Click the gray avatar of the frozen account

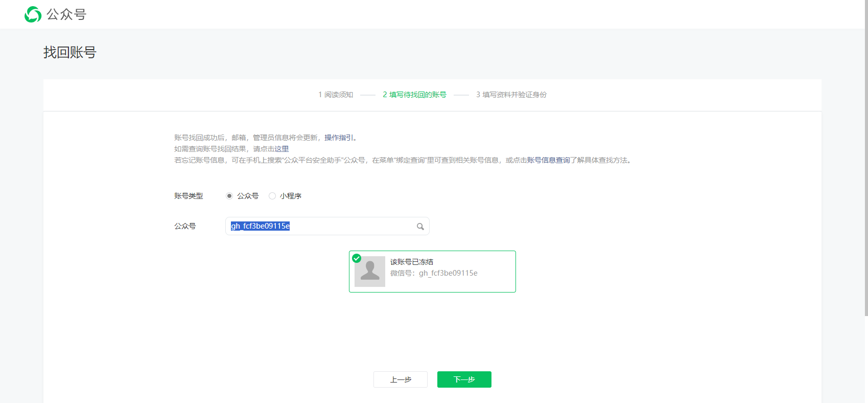tap(370, 272)
